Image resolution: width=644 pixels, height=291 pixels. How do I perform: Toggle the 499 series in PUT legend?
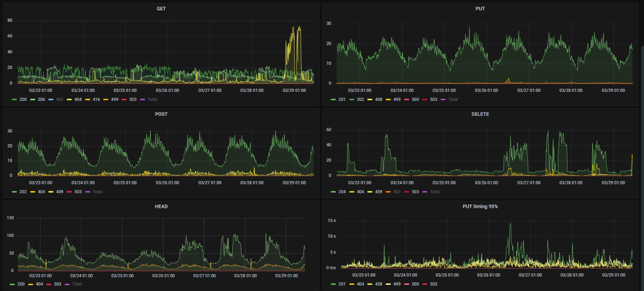pyautogui.click(x=398, y=99)
